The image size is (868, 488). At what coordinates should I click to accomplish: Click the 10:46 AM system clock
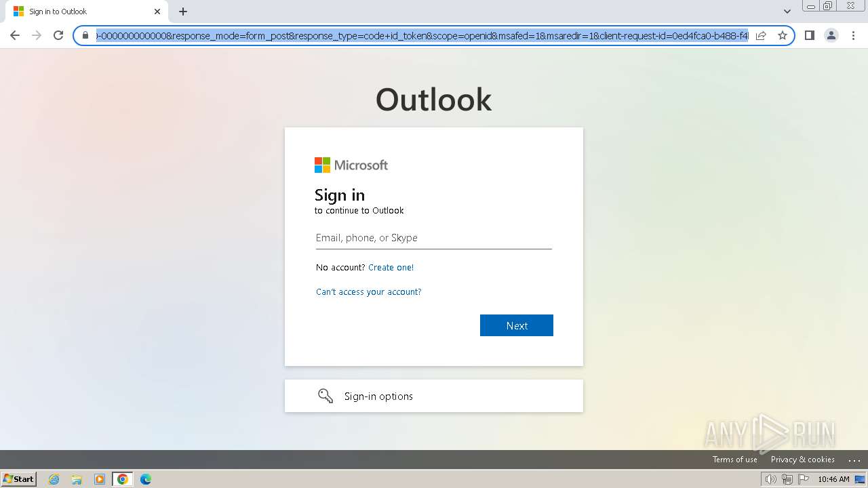833,479
